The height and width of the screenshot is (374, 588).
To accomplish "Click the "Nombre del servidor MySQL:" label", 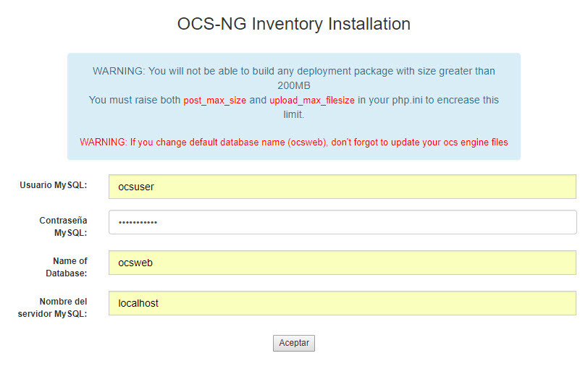I will pos(52,307).
